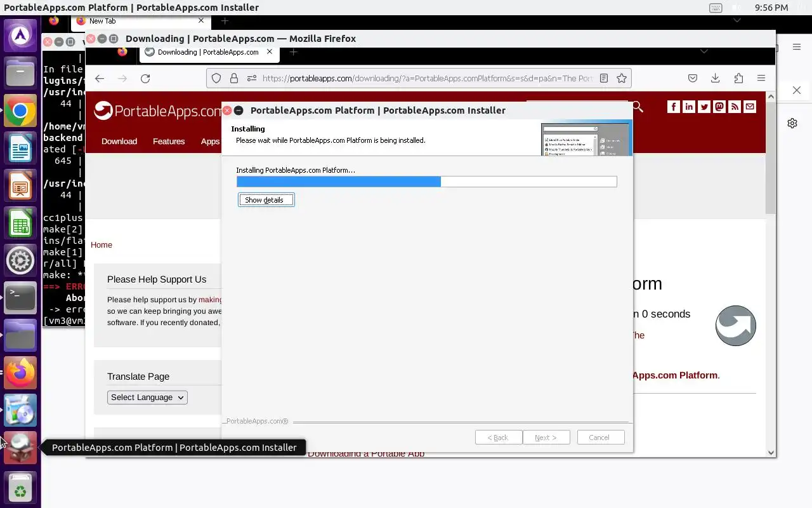Click Home breadcrumb link
812x508 pixels.
click(x=101, y=244)
